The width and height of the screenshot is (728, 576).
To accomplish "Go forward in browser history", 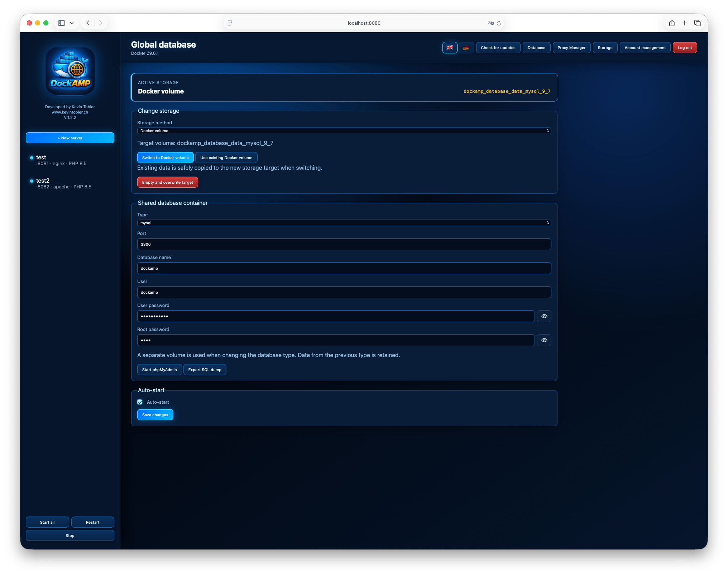I will point(101,23).
